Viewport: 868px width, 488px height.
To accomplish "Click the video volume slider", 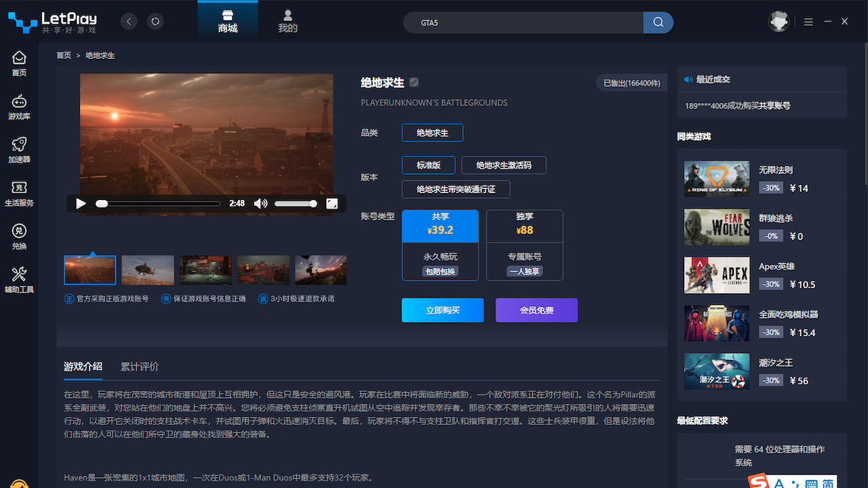I will point(295,203).
